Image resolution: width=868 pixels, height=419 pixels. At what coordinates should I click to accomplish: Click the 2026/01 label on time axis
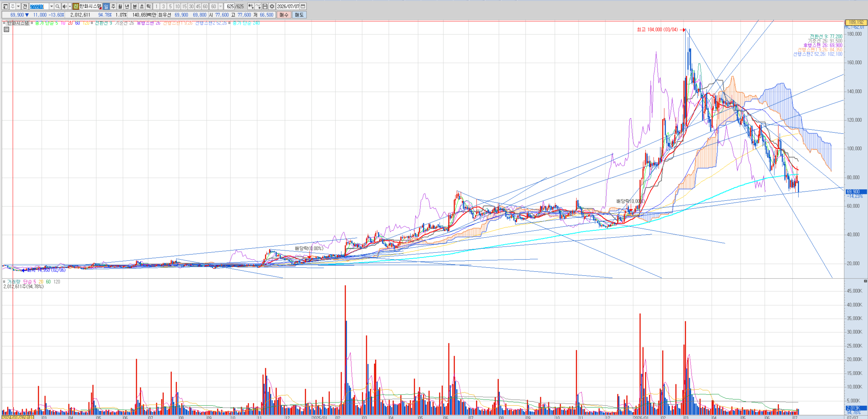[641, 417]
